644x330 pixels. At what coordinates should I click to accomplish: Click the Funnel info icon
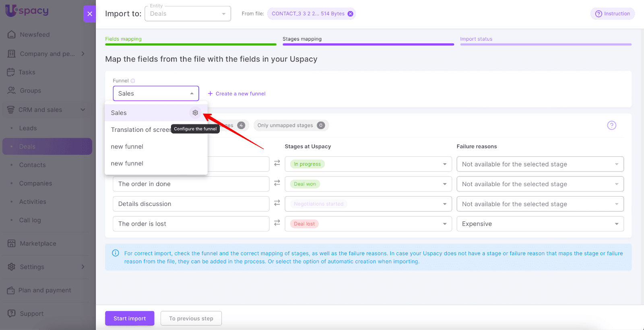tap(133, 81)
